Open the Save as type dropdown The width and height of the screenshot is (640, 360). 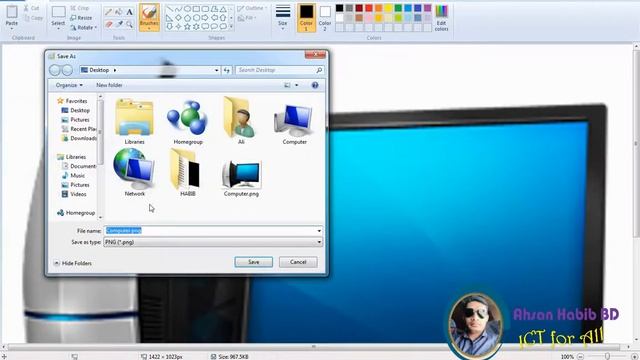coord(213,242)
